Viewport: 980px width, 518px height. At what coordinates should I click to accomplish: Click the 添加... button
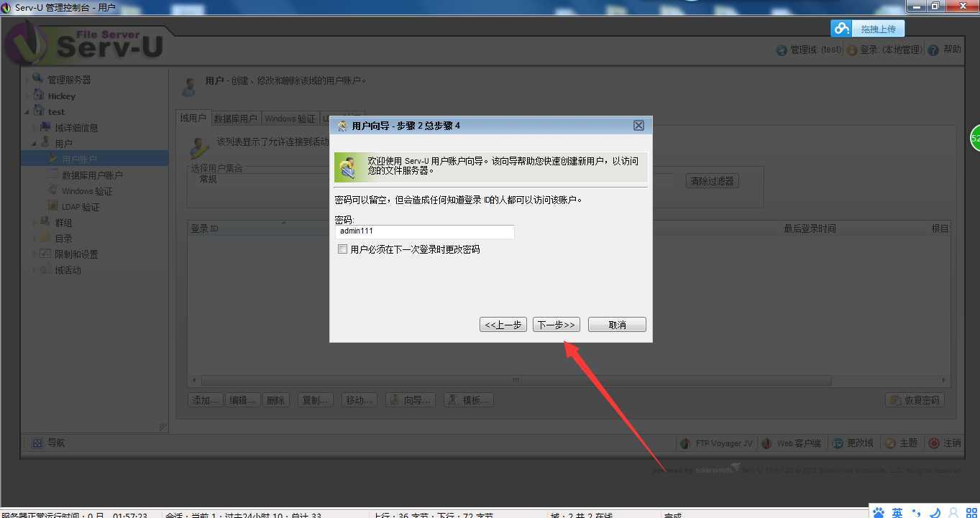pos(205,400)
